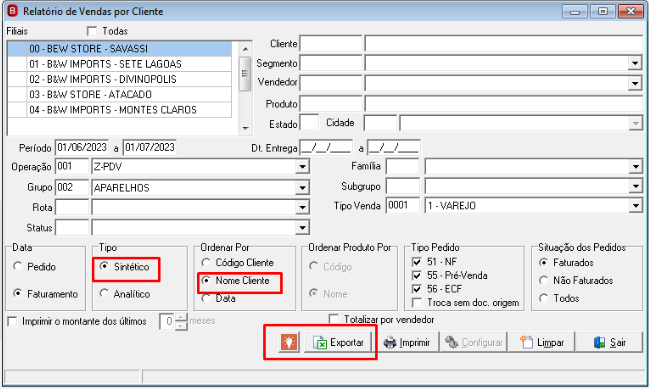
Task: Enable Totalizar por vendedor option
Action: (333, 319)
